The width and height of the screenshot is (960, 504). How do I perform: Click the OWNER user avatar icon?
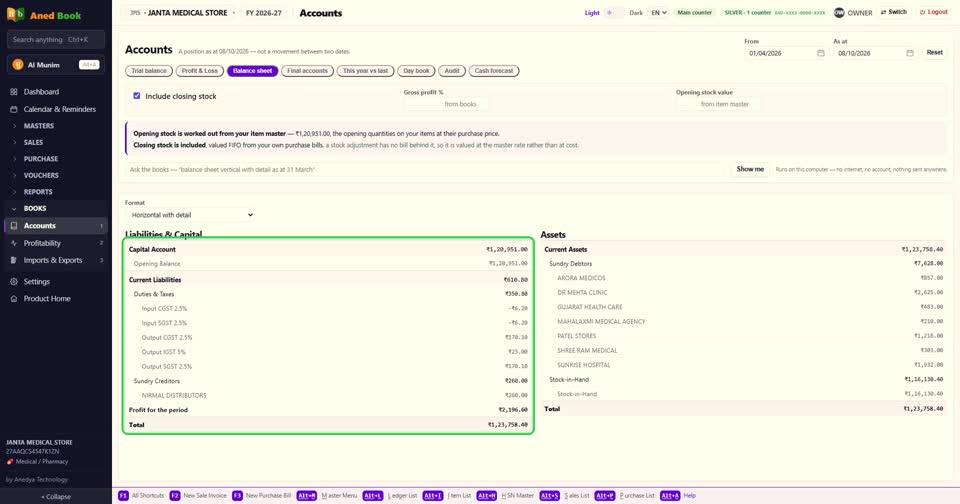(x=839, y=13)
